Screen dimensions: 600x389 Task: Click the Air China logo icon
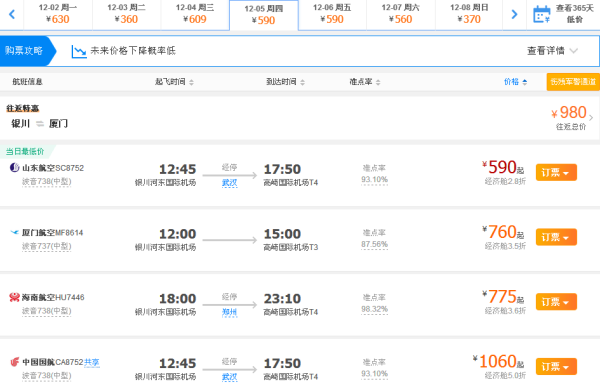pyautogui.click(x=15, y=362)
